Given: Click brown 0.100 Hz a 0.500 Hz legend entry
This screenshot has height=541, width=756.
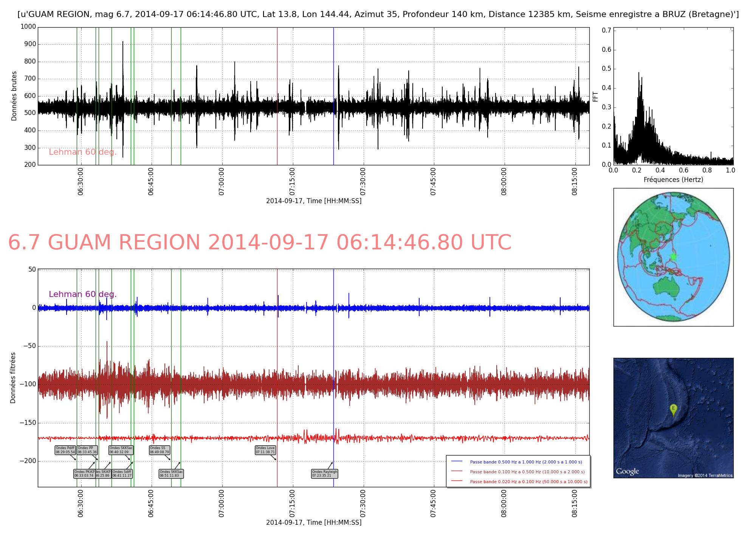Looking at the screenshot, I should pos(527,472).
